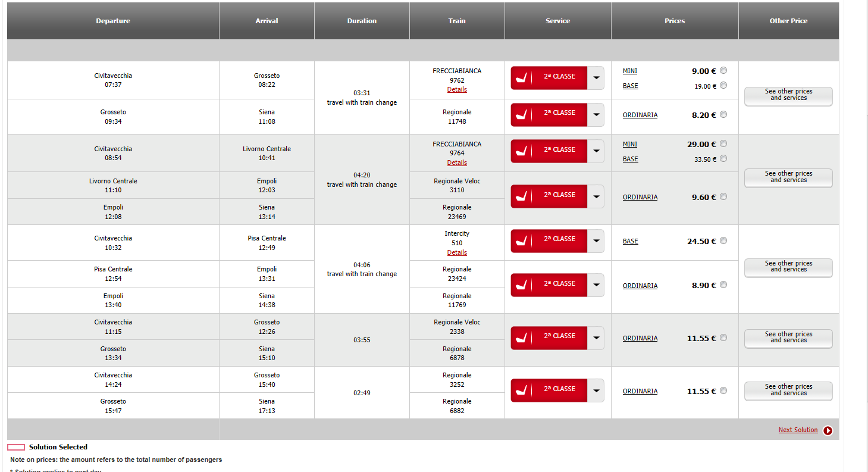Open class dropdown arrow for Regionale 11748

click(596, 115)
